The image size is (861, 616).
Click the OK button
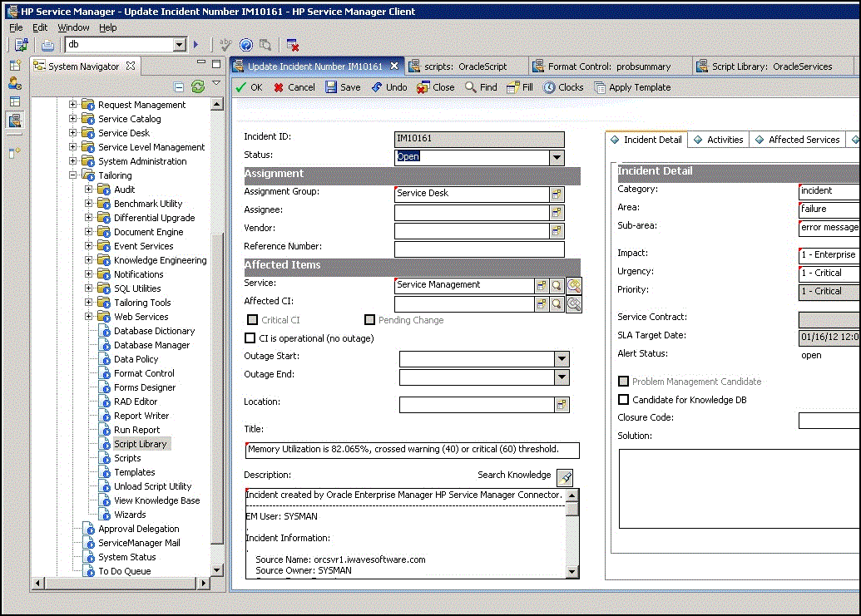click(250, 87)
